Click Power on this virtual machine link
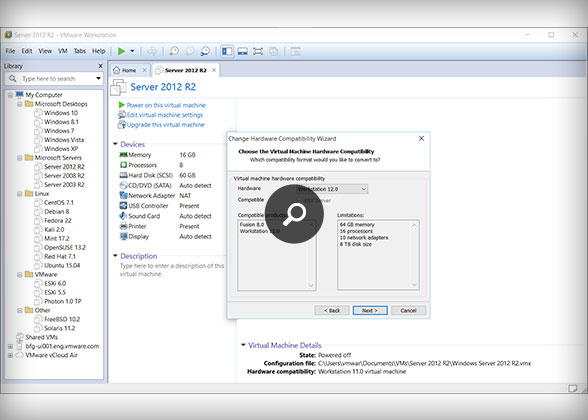This screenshot has width=588, height=420. pos(166,105)
